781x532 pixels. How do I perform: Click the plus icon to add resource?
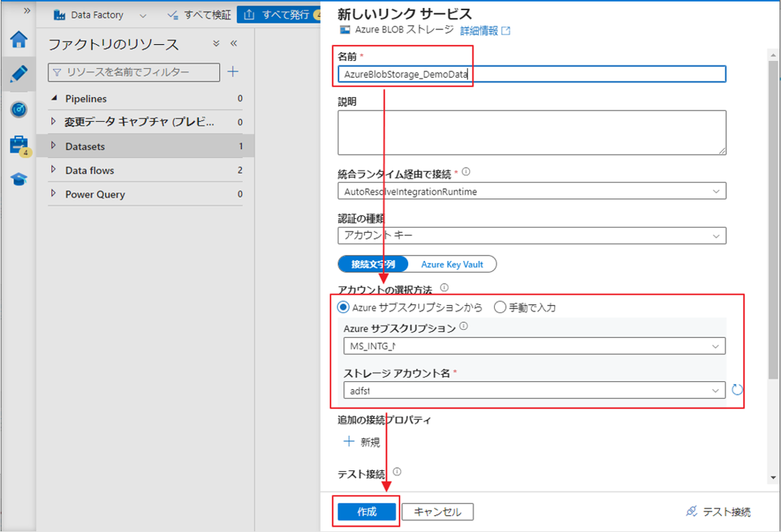232,71
